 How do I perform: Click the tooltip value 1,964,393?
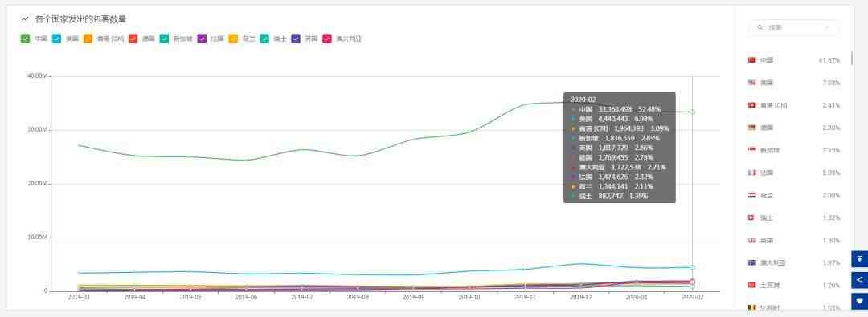coord(628,128)
